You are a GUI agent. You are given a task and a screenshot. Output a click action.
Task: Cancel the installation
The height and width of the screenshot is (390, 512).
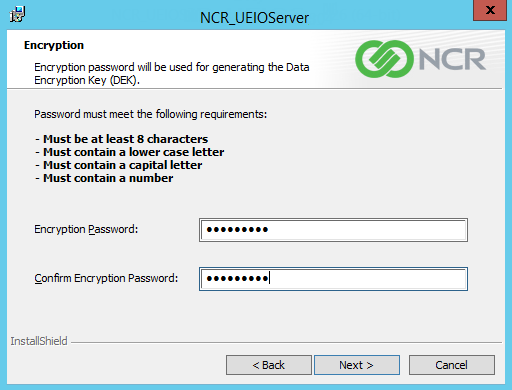[x=452, y=365]
